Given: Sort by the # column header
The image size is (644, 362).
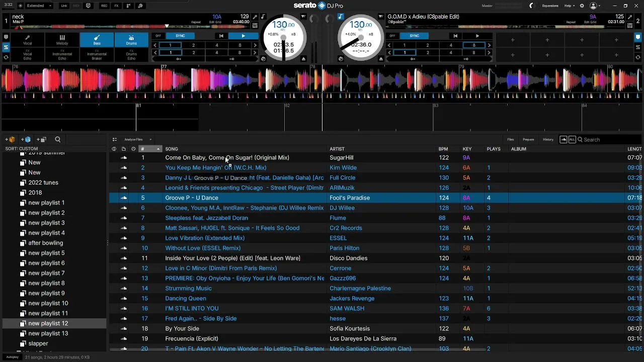Looking at the screenshot, I should 150,149.
